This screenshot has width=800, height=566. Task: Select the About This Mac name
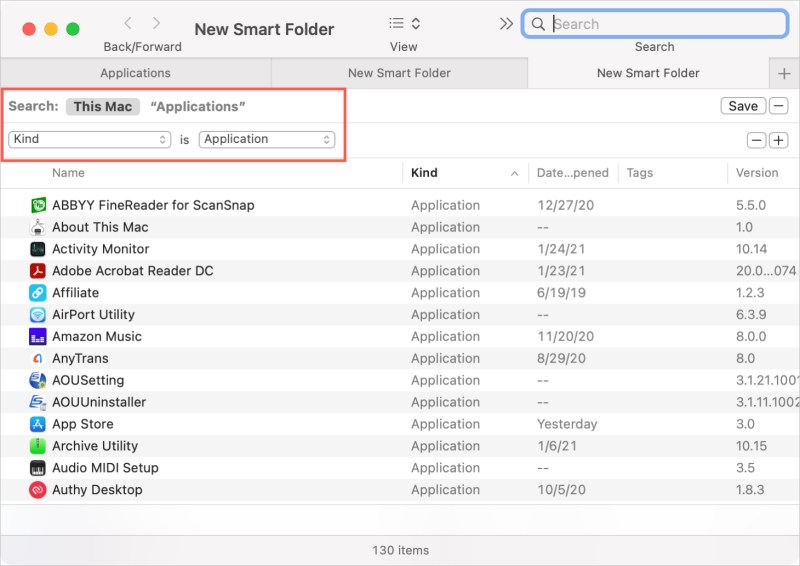100,227
